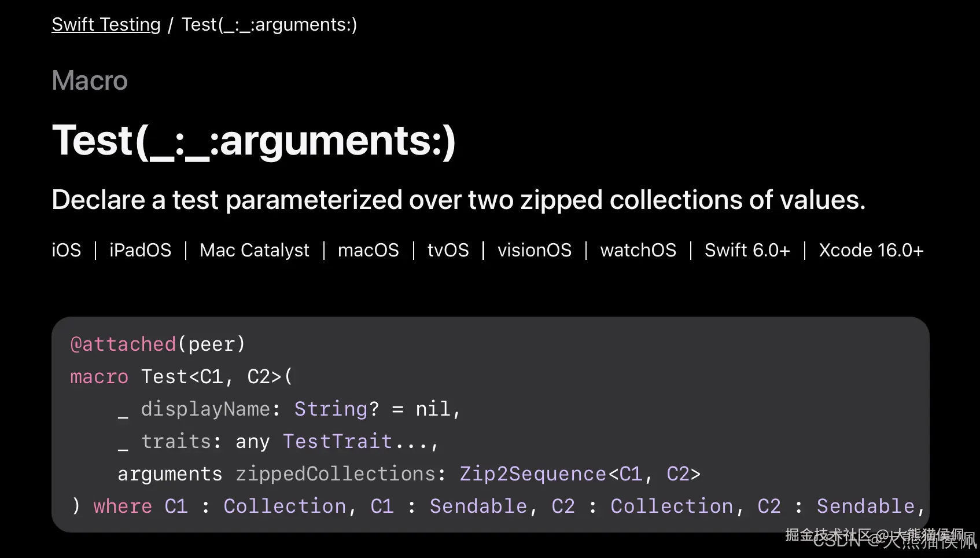The height and width of the screenshot is (558, 980).
Task: Follow the TestTrait type link
Action: coord(337,442)
